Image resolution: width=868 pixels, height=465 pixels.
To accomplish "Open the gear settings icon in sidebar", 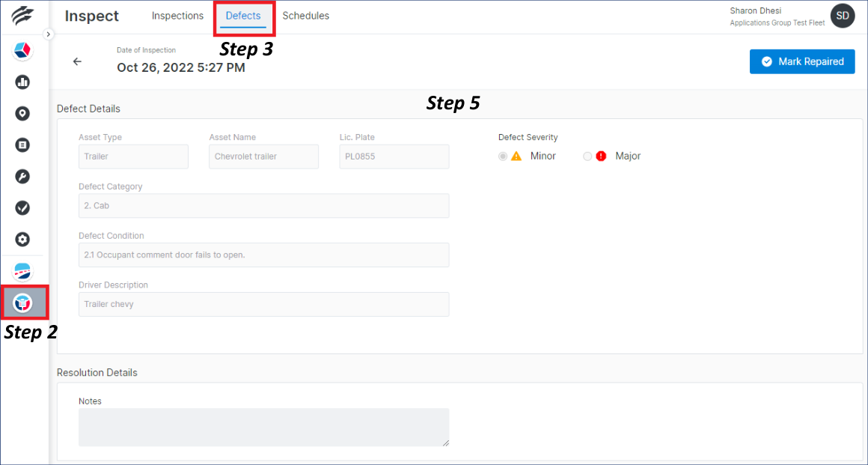I will click(x=22, y=239).
